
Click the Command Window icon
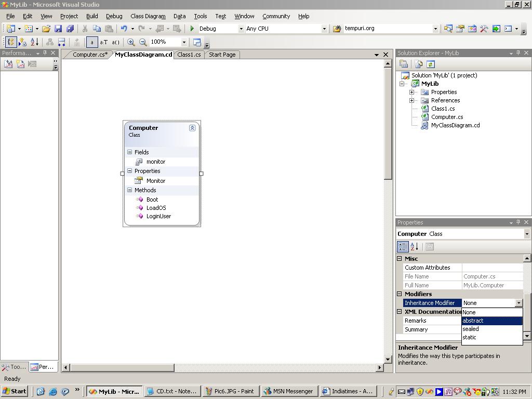click(508, 29)
